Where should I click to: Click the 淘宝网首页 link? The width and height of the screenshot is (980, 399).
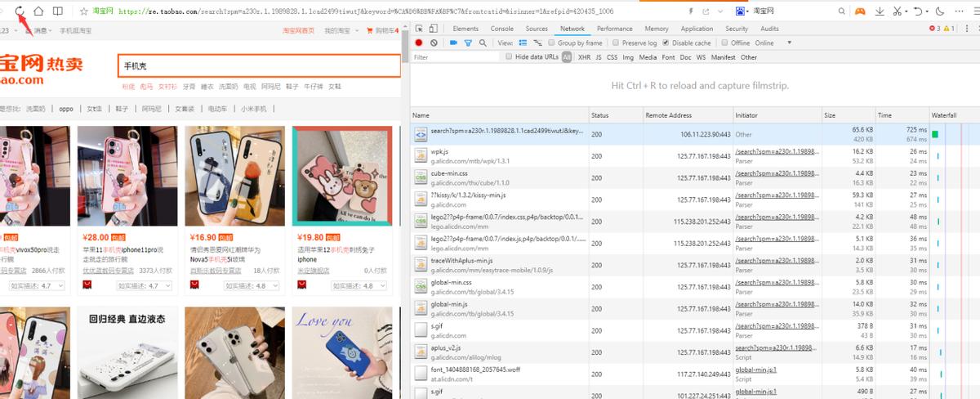298,30
